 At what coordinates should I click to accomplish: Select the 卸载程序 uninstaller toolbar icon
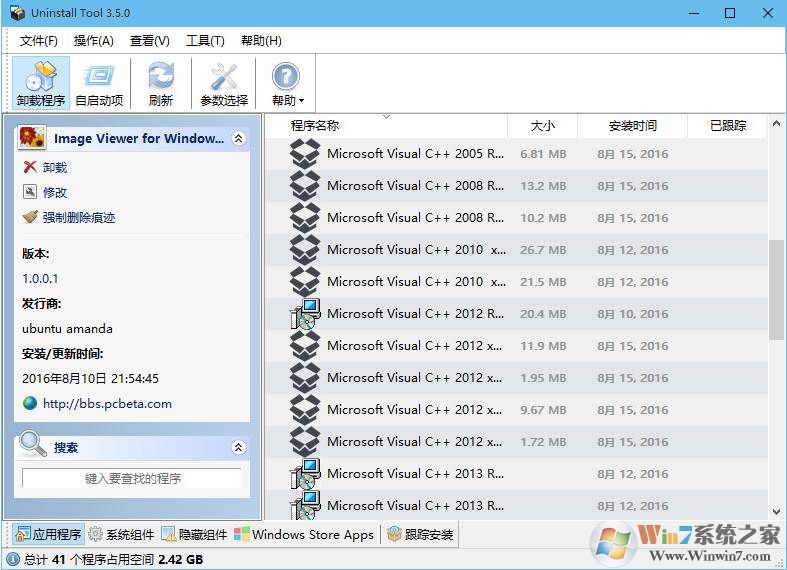(41, 83)
